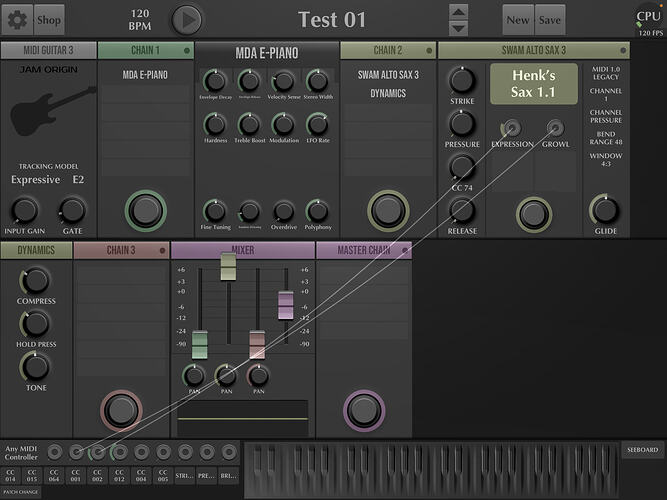Screen dimensions: 667x500
Task: Click the Release knob
Action: tap(462, 211)
